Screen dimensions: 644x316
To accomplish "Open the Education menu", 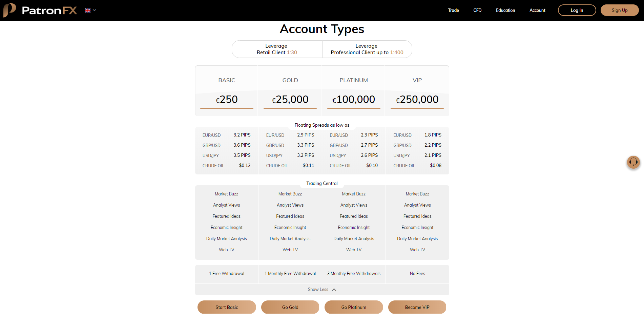I will click(505, 10).
